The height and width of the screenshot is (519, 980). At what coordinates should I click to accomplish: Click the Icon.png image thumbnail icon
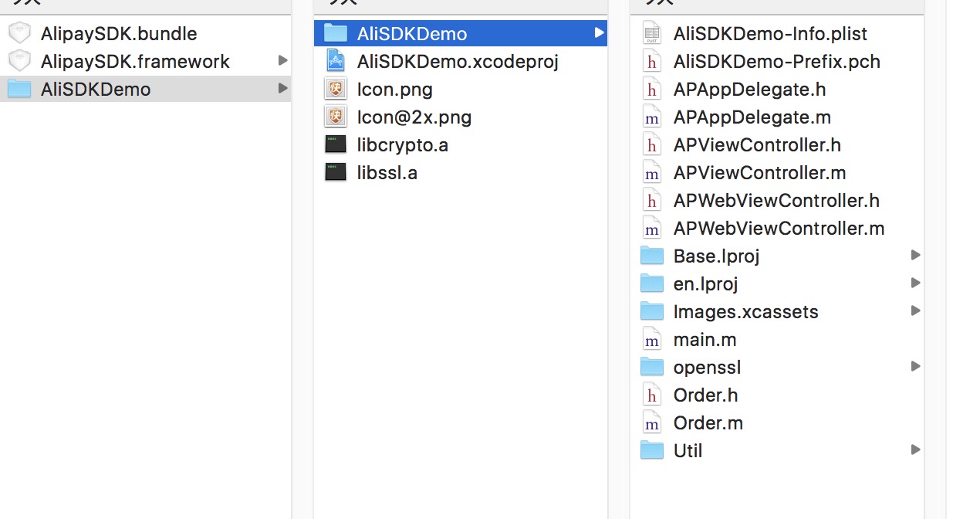pos(336,89)
